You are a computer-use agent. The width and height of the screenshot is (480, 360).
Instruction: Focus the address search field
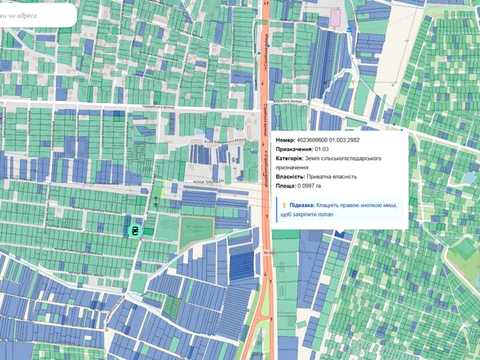pos(37,15)
